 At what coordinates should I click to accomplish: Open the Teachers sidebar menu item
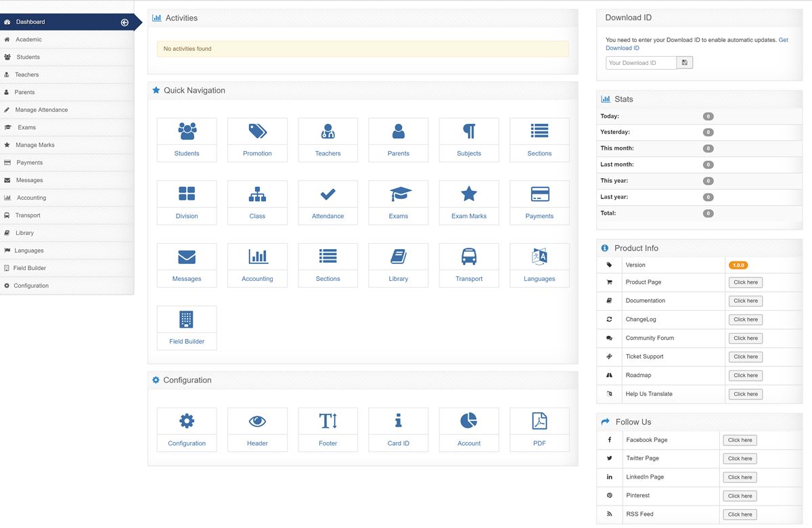coord(67,74)
